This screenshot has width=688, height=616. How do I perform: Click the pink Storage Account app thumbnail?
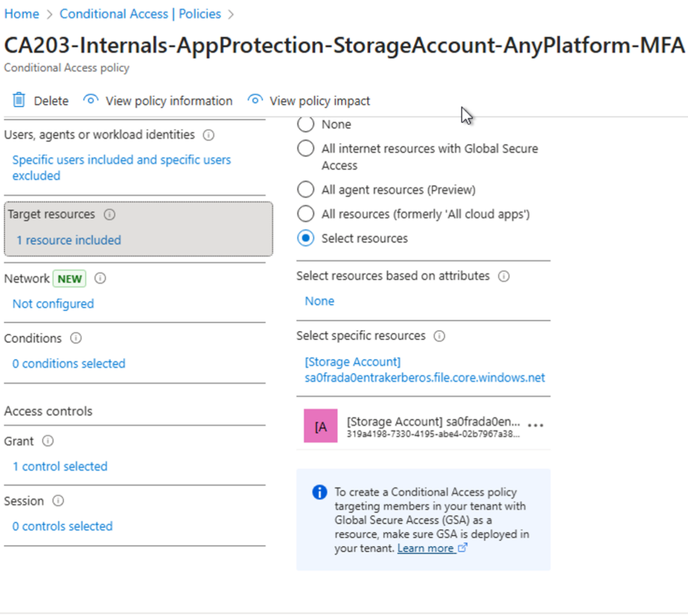point(320,426)
